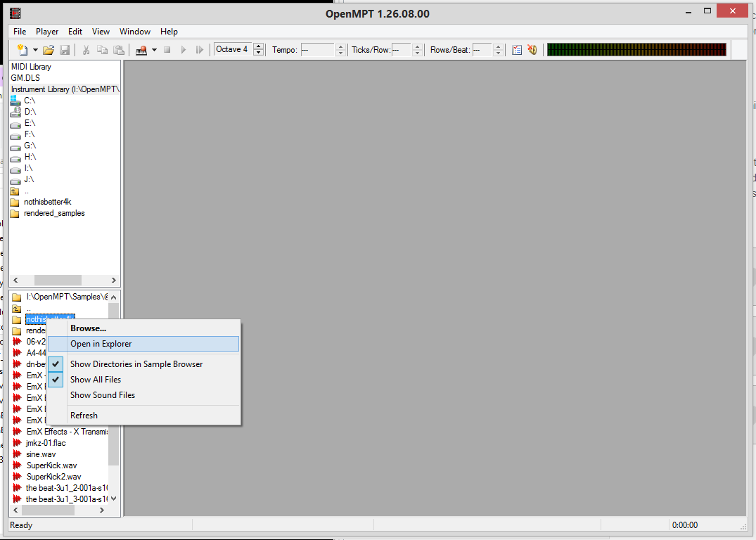Toggle Show Directories in Sample Browser
Screen dimensions: 756x540
pyautogui.click(x=143, y=364)
